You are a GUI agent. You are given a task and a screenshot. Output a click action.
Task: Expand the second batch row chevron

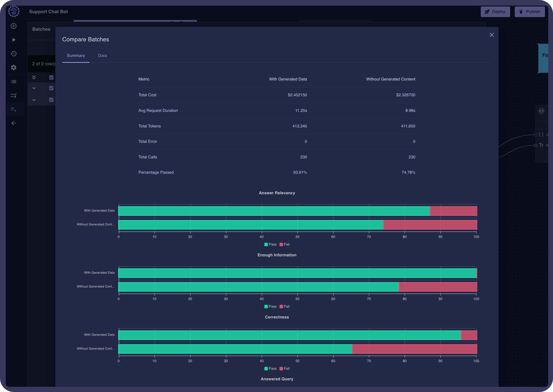pyautogui.click(x=34, y=100)
